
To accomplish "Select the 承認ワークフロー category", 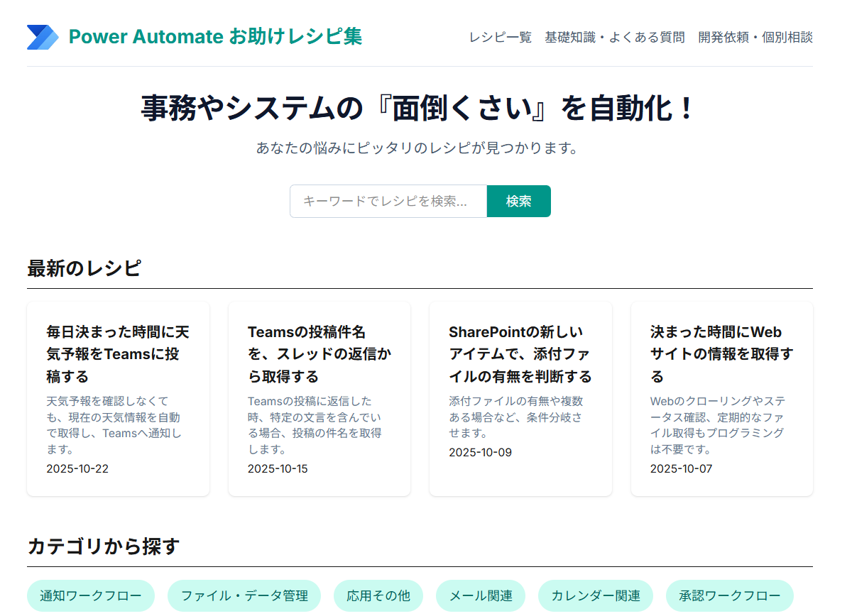I will pyautogui.click(x=729, y=596).
